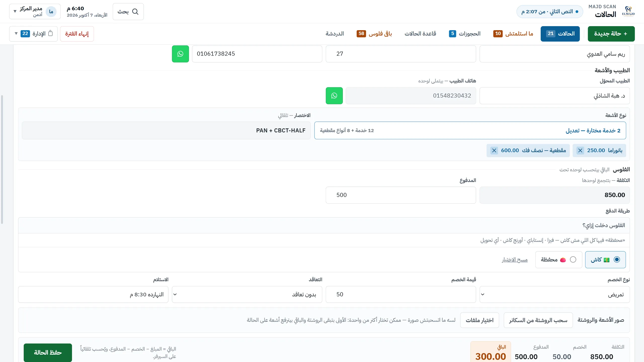This screenshot has width=644, height=362.
Task: Click the الطبيب المحوّل field
Action: (554, 96)
